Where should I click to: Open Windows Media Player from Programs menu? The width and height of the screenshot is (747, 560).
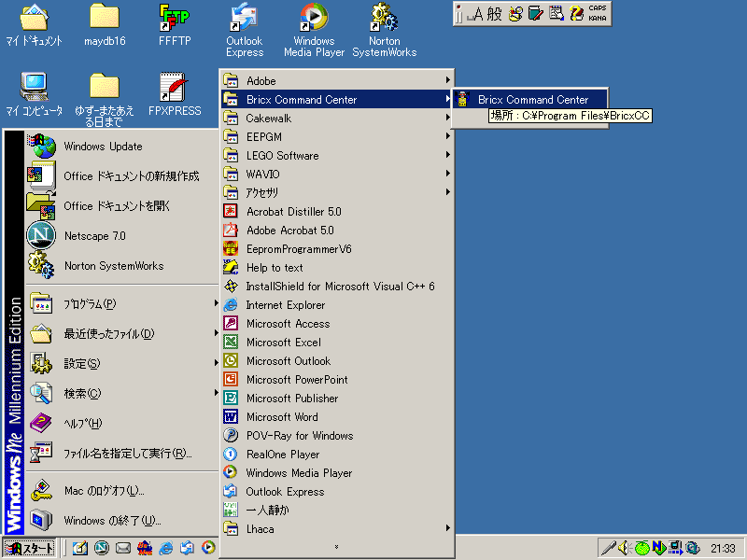click(337, 472)
